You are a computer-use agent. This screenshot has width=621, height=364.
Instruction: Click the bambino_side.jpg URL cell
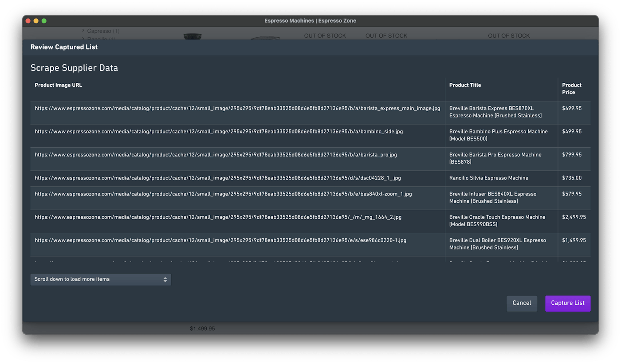point(238,136)
